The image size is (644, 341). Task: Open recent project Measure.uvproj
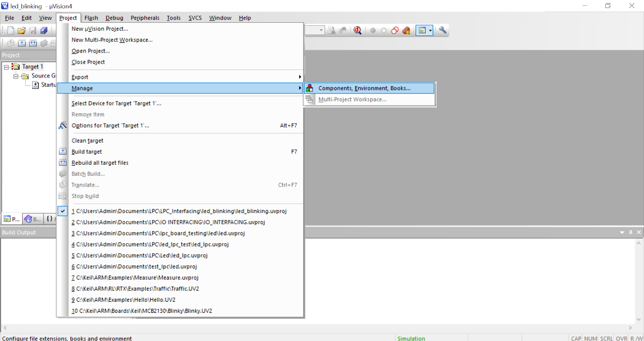pos(180,278)
